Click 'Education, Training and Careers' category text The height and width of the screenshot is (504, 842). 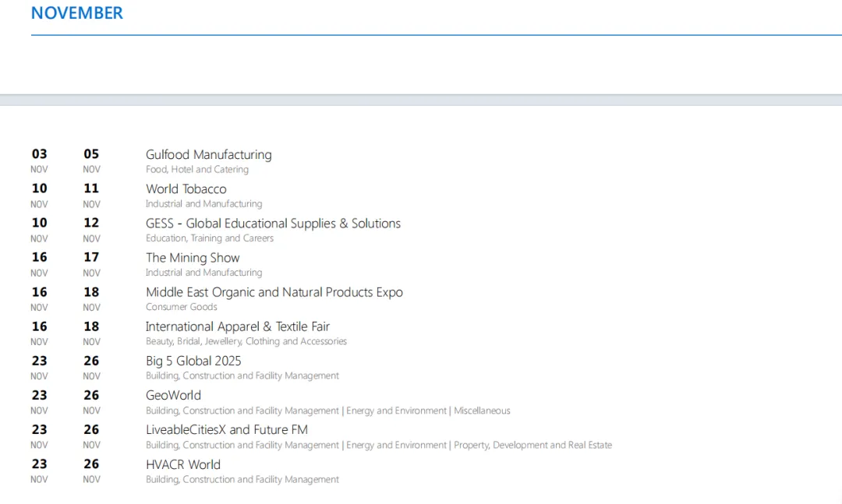(x=210, y=238)
